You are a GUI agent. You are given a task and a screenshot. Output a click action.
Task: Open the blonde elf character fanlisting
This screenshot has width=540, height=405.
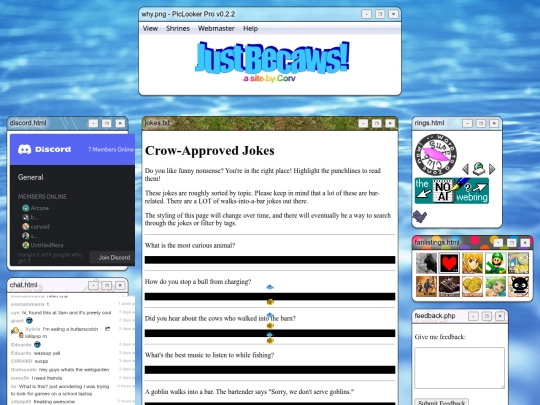click(472, 263)
